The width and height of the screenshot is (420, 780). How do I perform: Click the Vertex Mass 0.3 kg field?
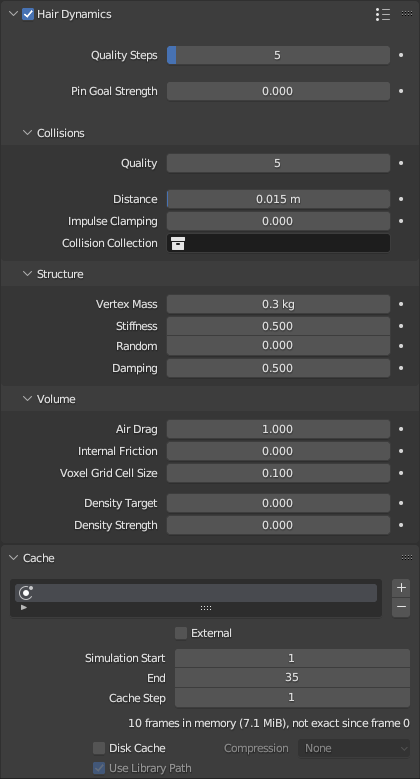pyautogui.click(x=278, y=304)
